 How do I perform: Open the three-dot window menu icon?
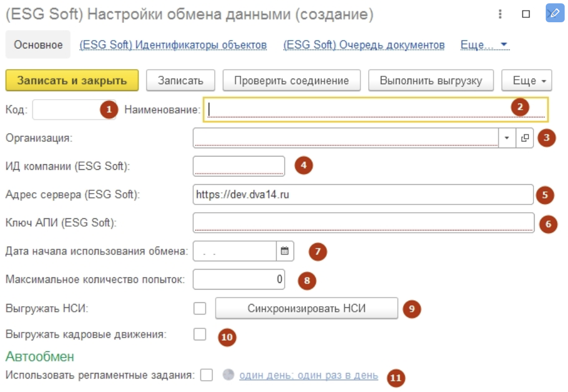pos(500,14)
